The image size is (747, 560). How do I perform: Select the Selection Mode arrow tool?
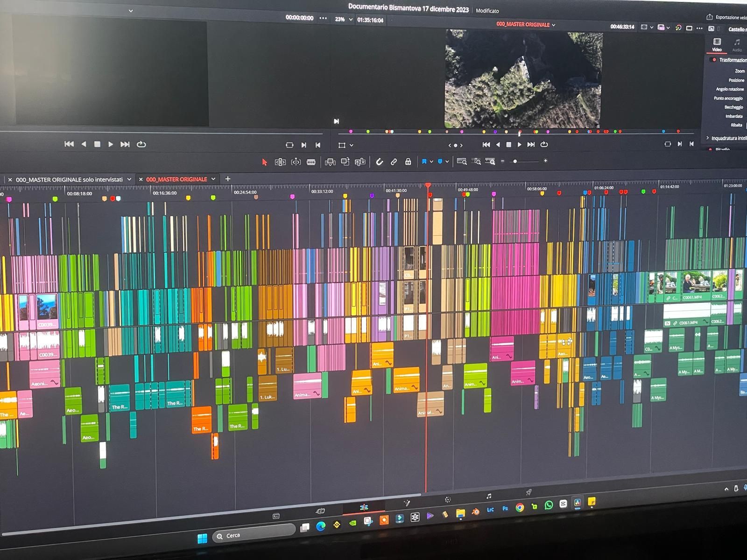coord(264,161)
